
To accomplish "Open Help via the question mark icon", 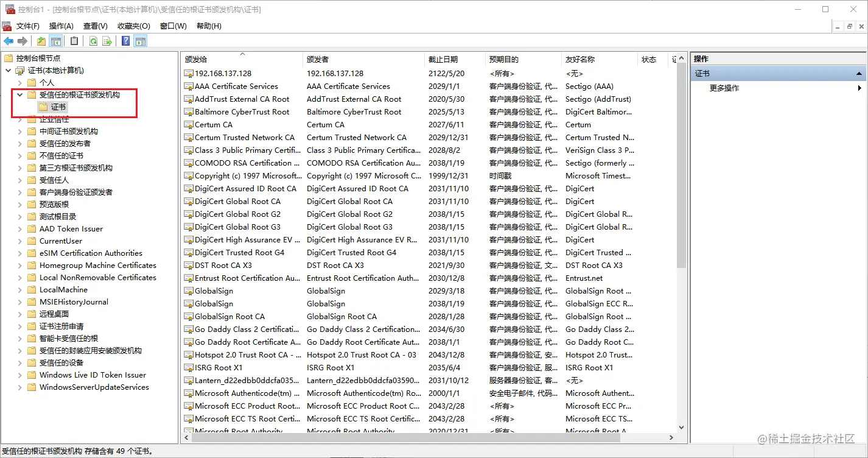I will coord(126,41).
